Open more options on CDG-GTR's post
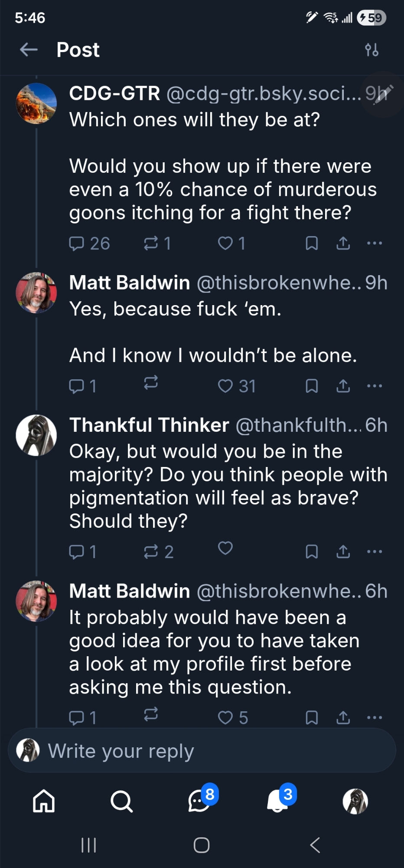The width and height of the screenshot is (404, 868). click(375, 243)
